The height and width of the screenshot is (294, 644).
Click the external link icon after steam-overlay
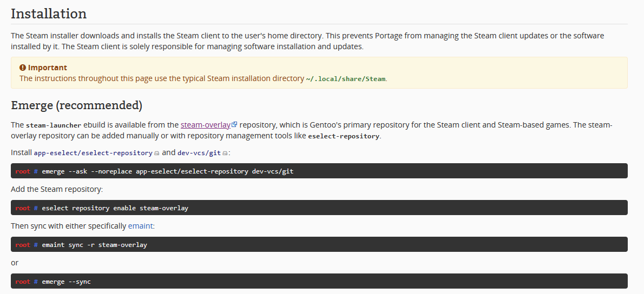click(x=234, y=125)
